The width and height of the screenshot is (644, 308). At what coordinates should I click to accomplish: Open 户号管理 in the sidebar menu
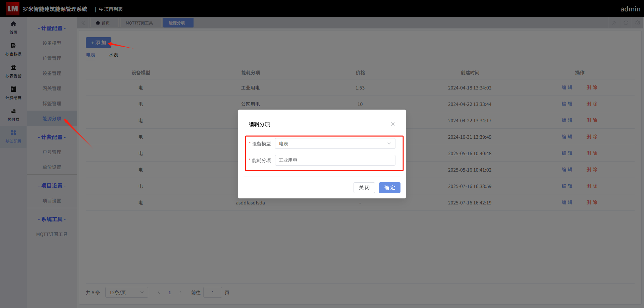coord(52,152)
